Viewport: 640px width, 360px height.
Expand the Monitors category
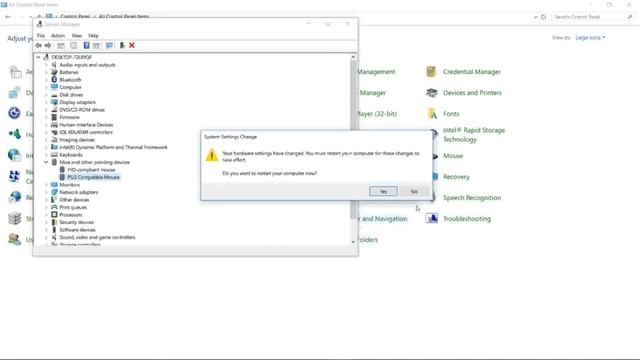coord(46,184)
